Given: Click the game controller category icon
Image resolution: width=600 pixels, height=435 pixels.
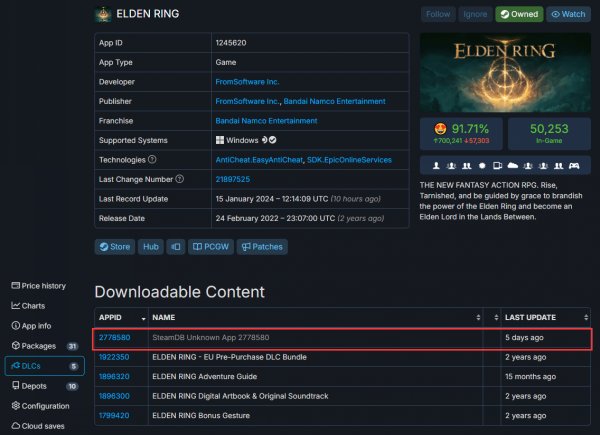Looking at the screenshot, I should [574, 166].
